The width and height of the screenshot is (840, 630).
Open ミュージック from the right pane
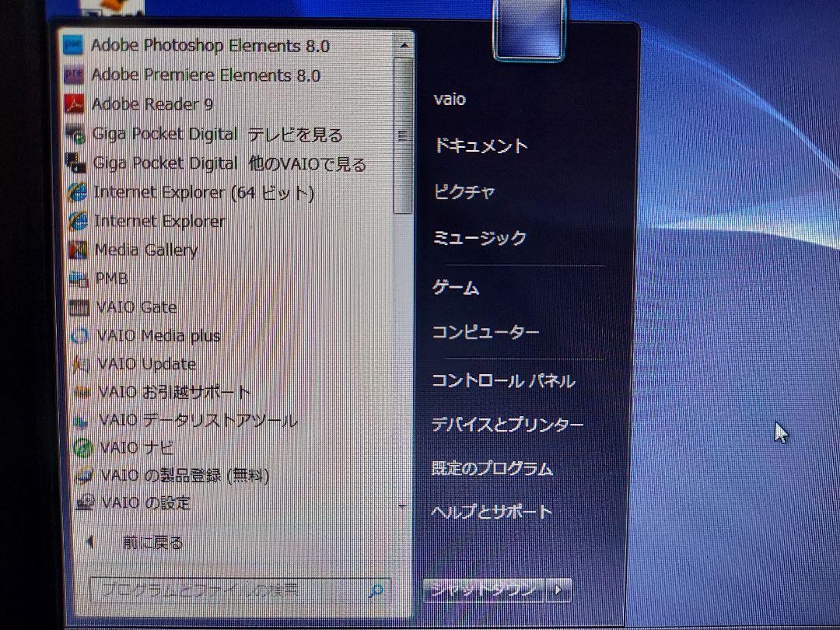[480, 237]
